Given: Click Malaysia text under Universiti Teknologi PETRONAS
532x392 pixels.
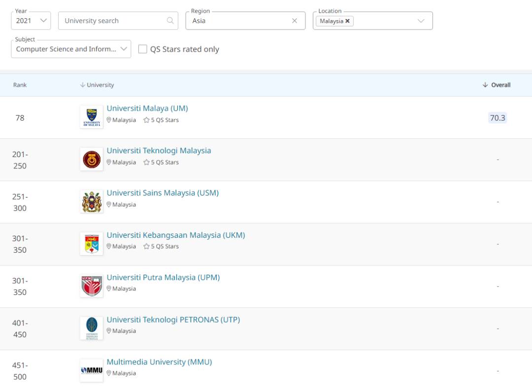Looking at the screenshot, I should [x=124, y=331].
